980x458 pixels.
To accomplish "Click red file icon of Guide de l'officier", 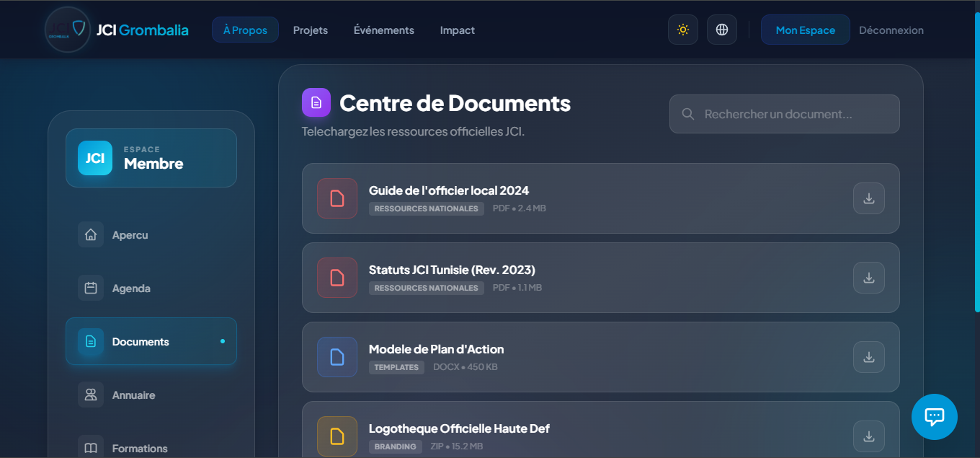I will click(x=337, y=198).
